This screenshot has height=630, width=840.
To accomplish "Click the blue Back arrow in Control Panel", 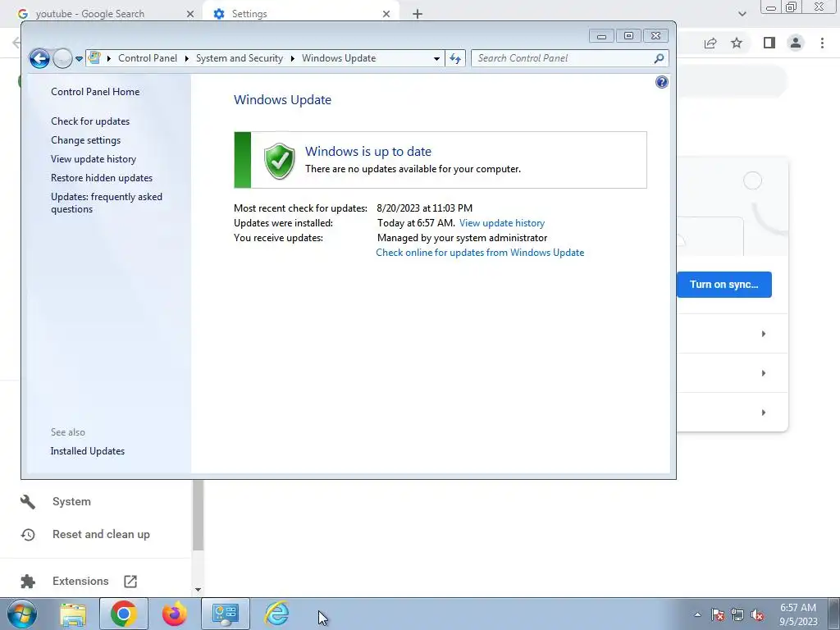I will [x=39, y=58].
